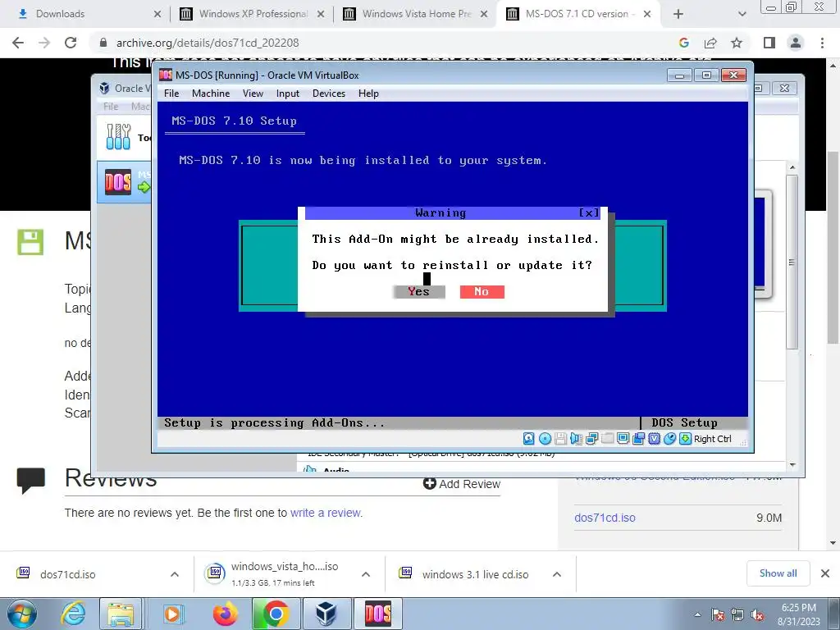This screenshot has height=630, width=840.
Task: Reload the archive.org page
Action: [x=71, y=43]
